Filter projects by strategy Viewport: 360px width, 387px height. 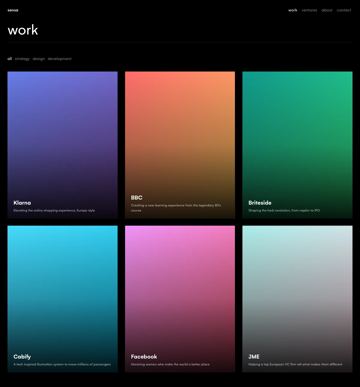coord(22,59)
